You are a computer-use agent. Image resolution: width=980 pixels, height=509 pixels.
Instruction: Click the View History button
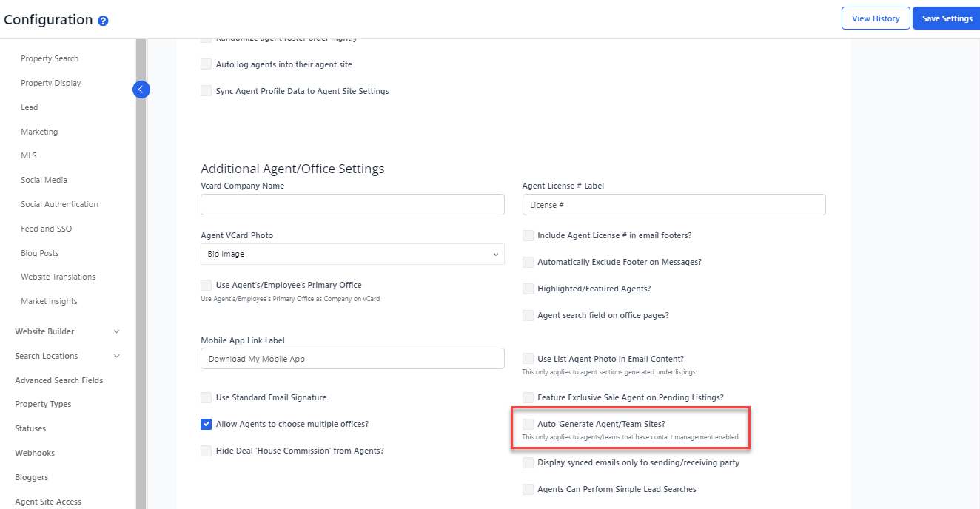[876, 18]
